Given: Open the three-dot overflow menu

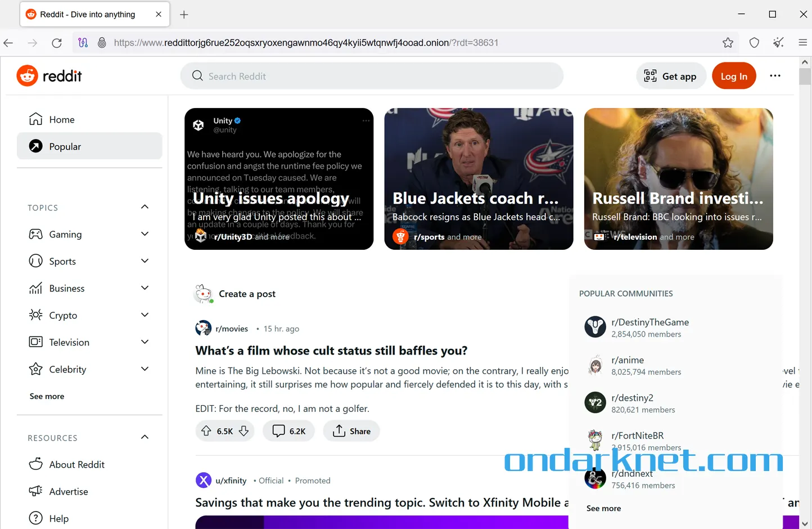Looking at the screenshot, I should (775, 75).
